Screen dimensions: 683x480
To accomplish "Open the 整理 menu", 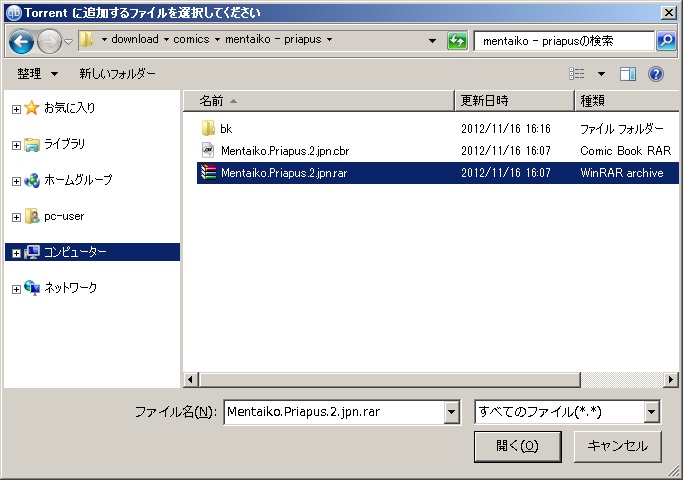I will 38,74.
